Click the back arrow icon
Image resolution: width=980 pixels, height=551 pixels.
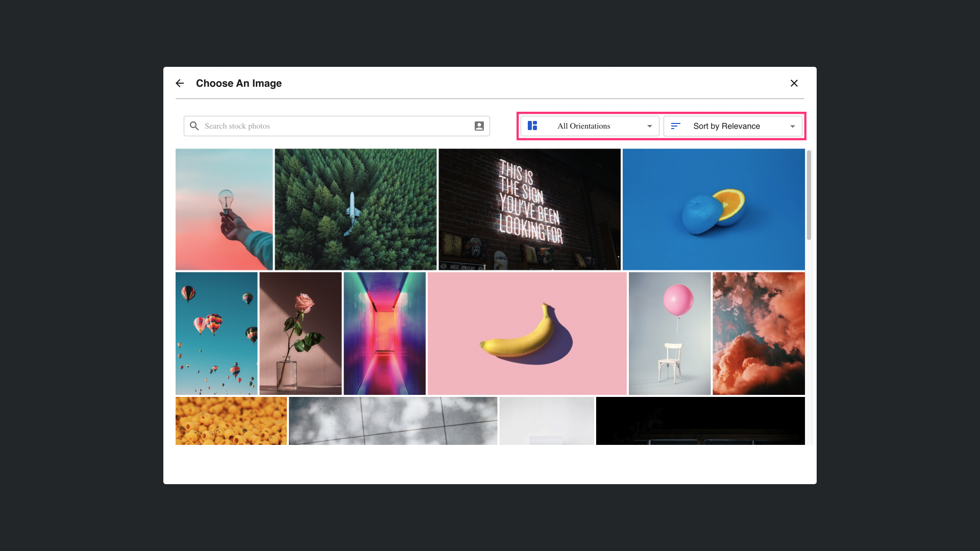click(180, 83)
